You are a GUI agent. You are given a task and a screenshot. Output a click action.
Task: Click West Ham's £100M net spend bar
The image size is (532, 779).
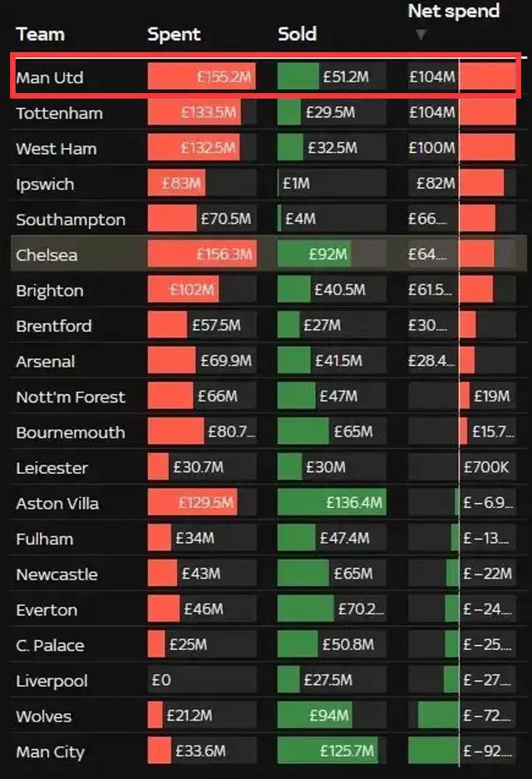pos(487,147)
